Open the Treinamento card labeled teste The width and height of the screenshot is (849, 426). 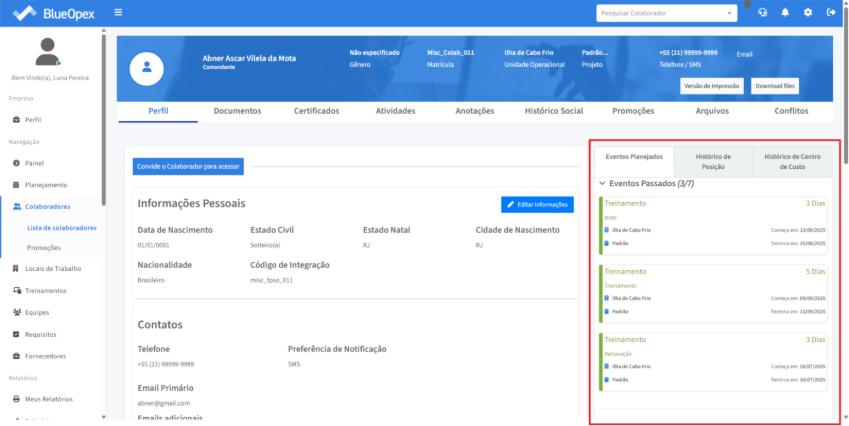pyautogui.click(x=714, y=226)
